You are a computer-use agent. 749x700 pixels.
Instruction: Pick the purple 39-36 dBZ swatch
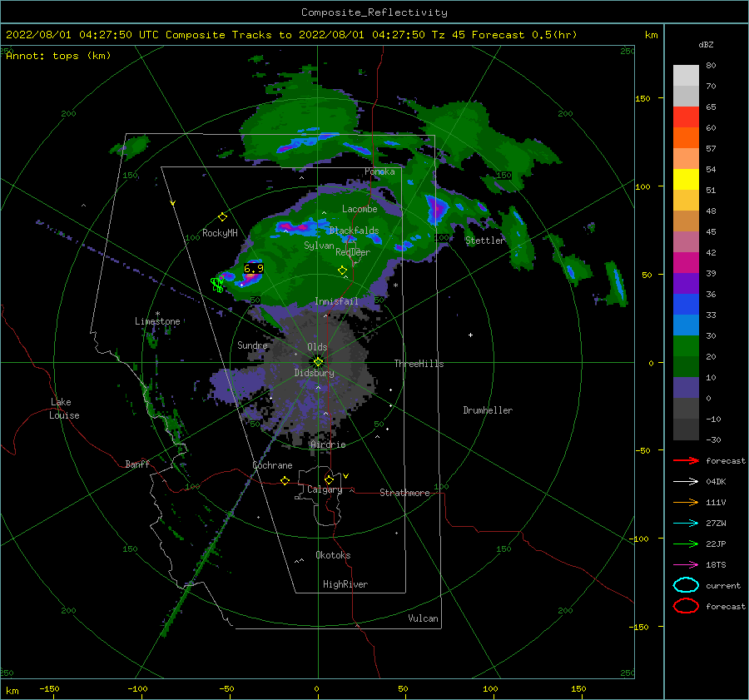686,283
